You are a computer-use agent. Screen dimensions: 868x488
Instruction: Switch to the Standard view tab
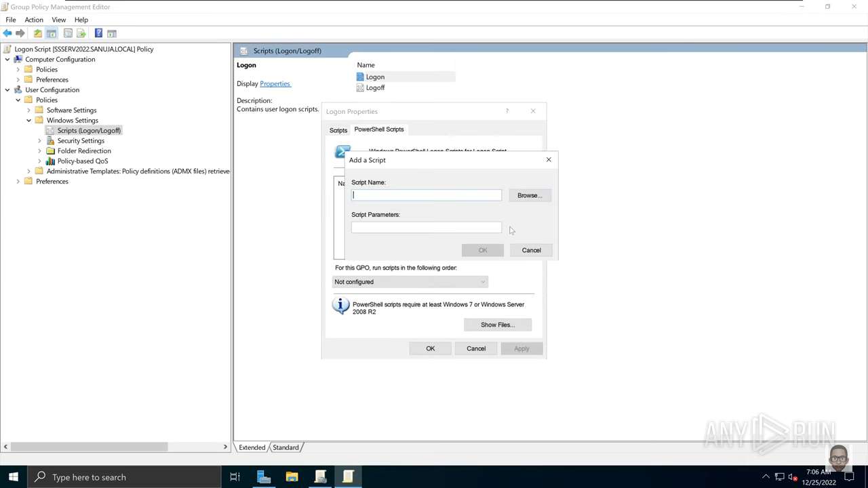(x=285, y=447)
